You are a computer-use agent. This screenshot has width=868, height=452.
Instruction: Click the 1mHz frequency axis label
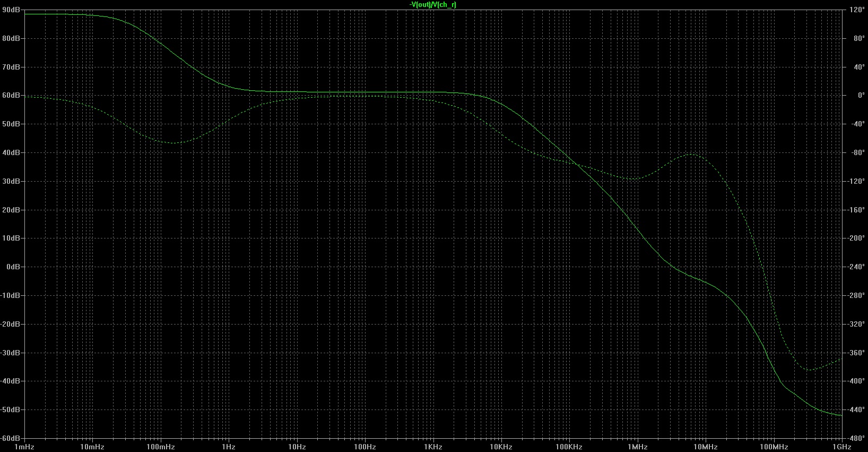click(x=24, y=447)
